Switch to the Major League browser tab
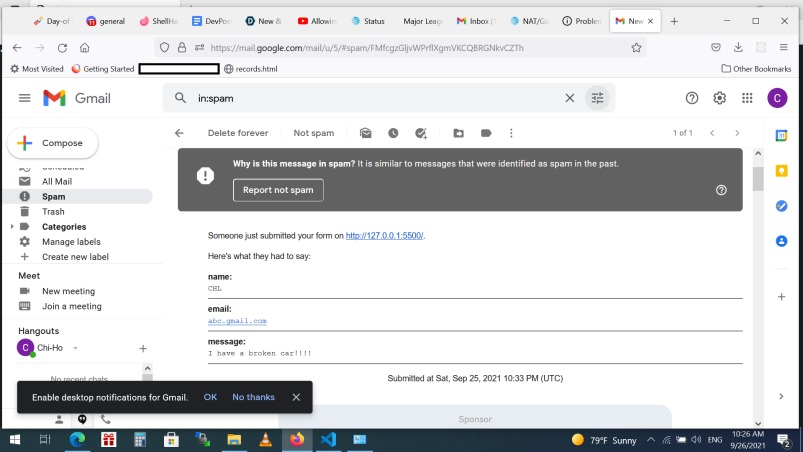Screen dimensions: 803x452 coord(421,21)
